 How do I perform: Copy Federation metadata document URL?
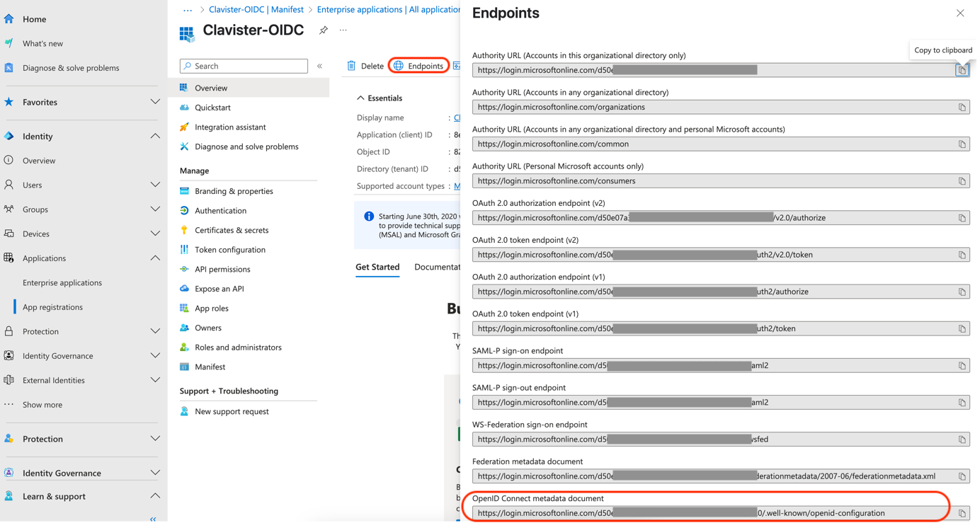pos(962,476)
